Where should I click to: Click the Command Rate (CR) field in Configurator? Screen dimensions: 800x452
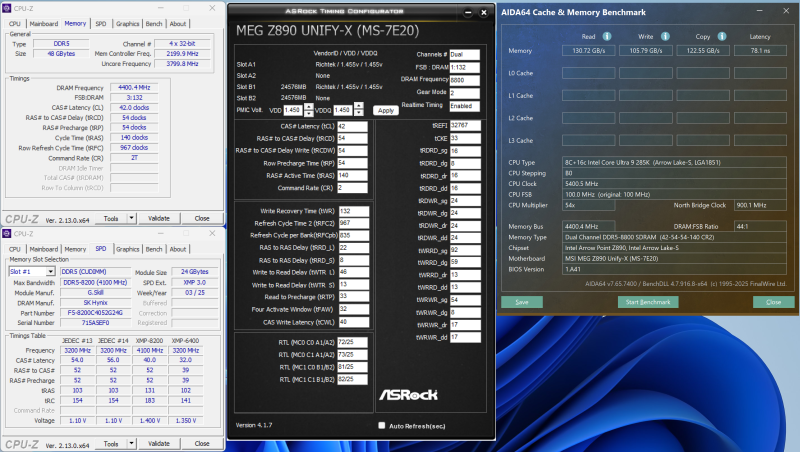tap(353, 188)
